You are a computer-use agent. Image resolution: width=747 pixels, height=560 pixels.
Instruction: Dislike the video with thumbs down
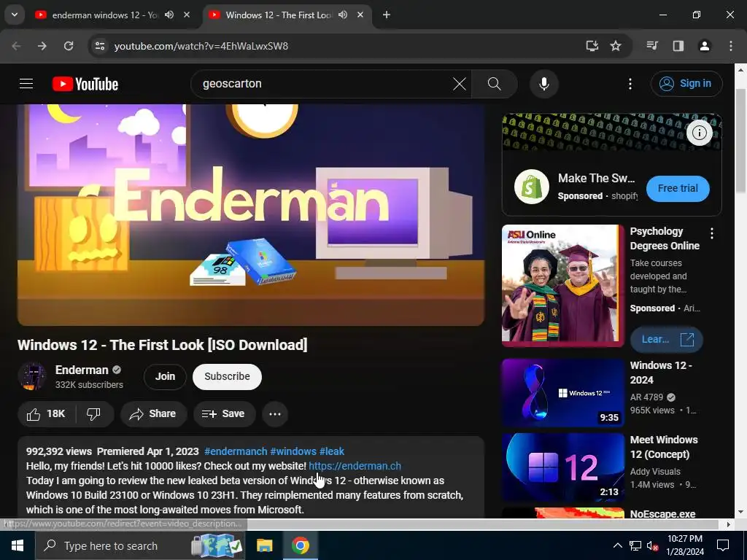pos(94,414)
